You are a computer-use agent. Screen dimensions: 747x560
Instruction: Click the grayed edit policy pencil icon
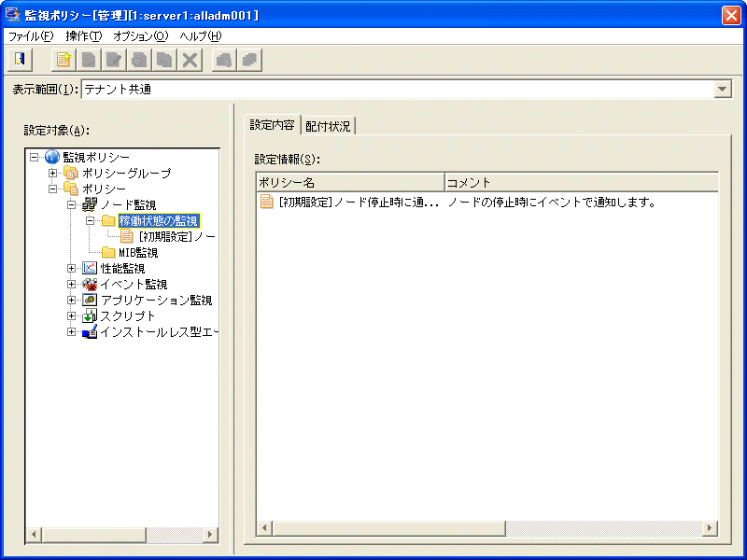114,60
